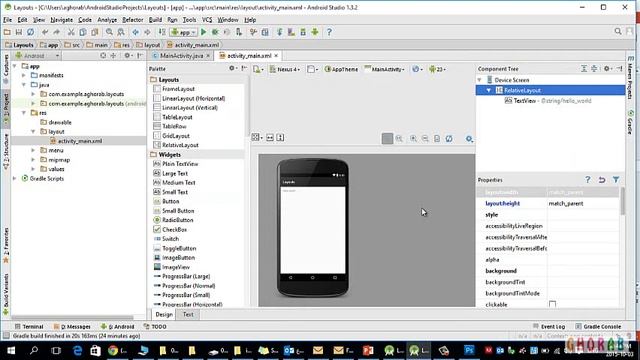The width and height of the screenshot is (640, 360).
Task: Open Component Tree settings gear icon
Action: (x=607, y=69)
